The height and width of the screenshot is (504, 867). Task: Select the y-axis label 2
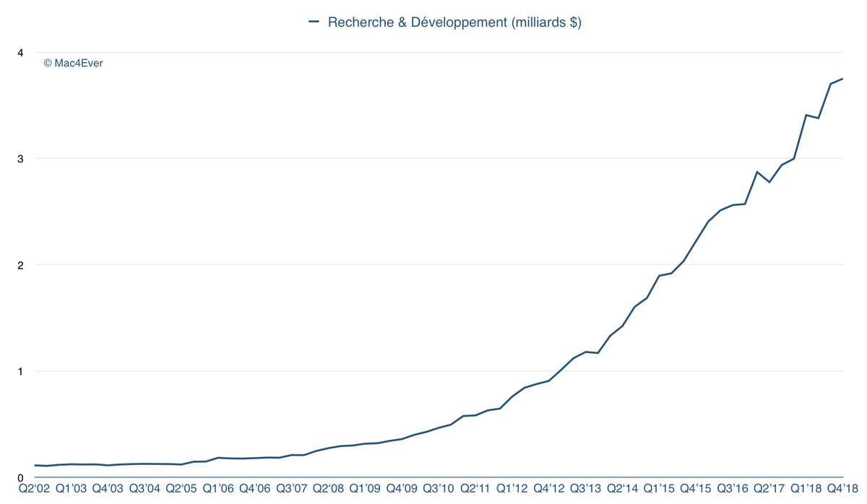21,265
